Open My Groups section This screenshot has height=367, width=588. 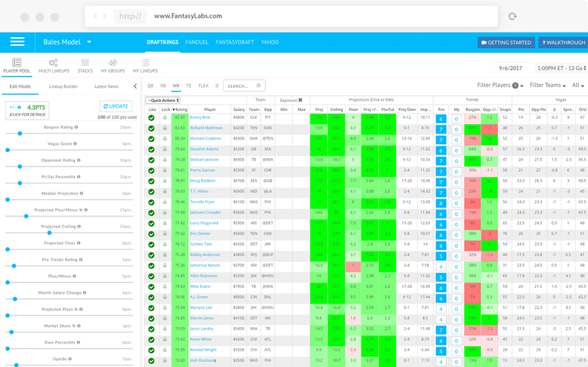(x=112, y=65)
